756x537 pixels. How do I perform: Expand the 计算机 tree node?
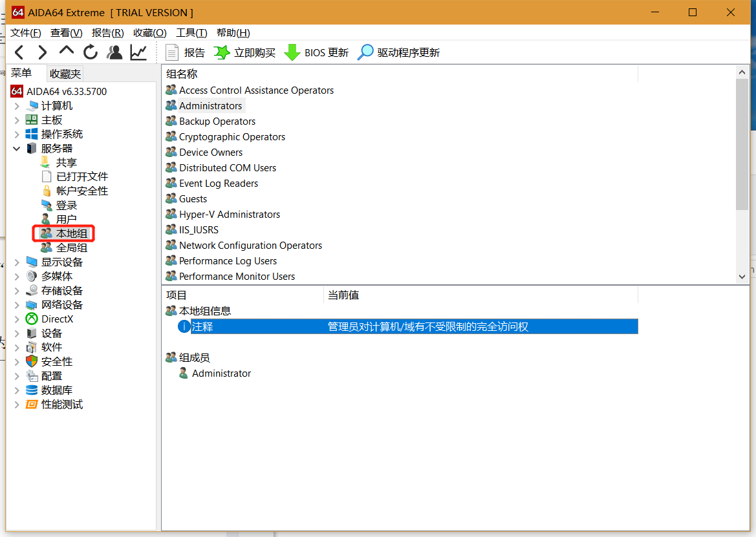click(17, 106)
